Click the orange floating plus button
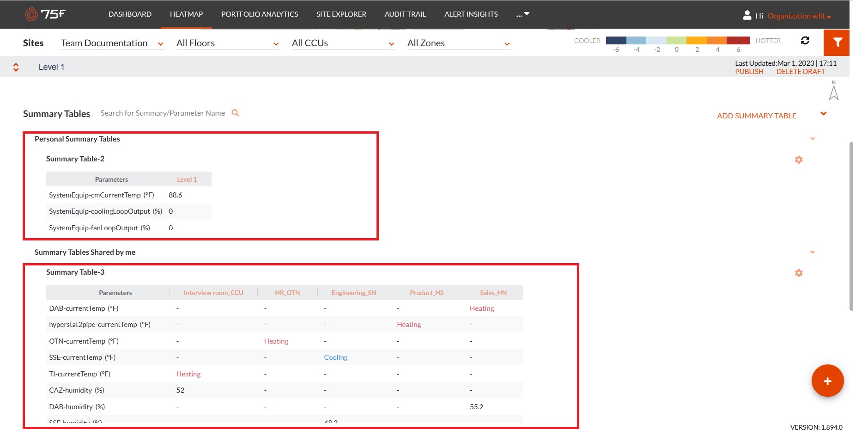Viewport: 868px width, 431px height. tap(827, 381)
